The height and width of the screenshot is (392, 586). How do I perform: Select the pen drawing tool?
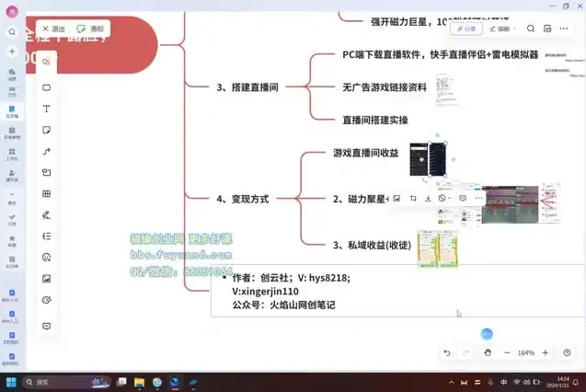pyautogui.click(x=46, y=214)
